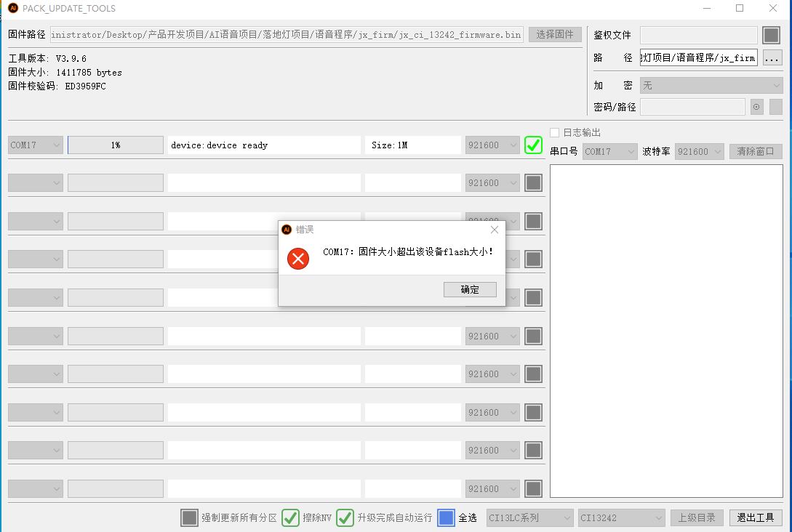Click the enable square icon on the bottom port row

[x=532, y=488]
